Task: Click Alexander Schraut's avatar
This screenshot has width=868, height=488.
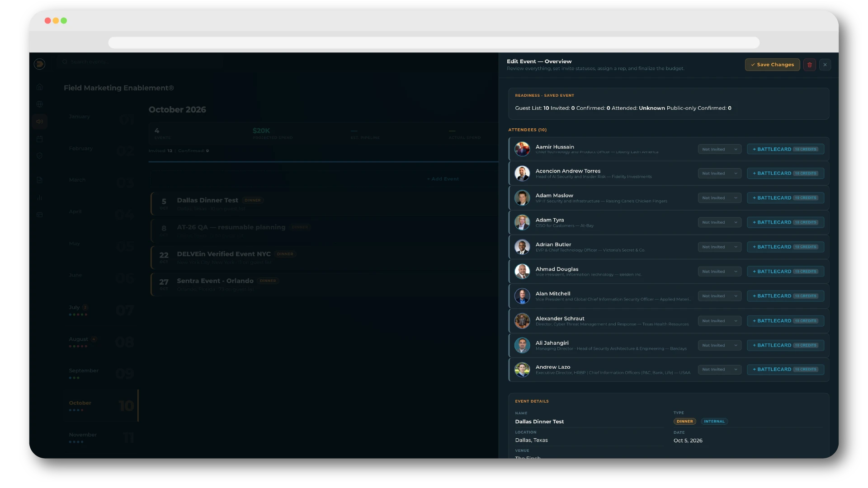Action: (x=522, y=321)
